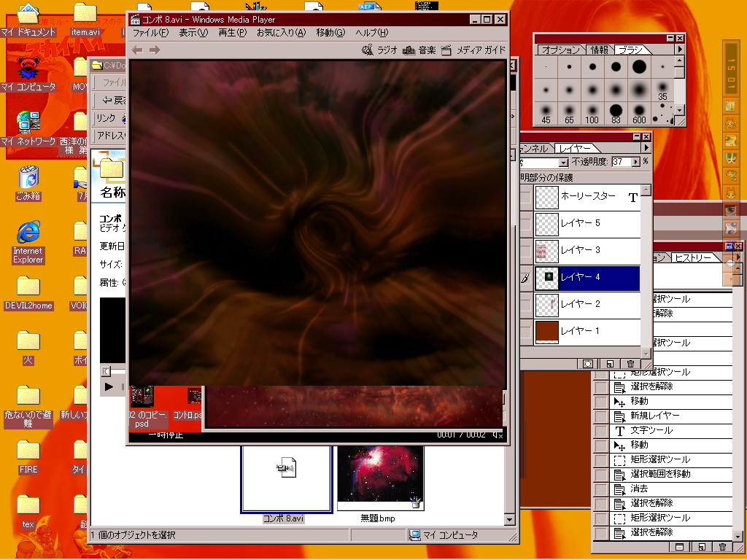
Task: Toggle visibility of レイヤー 3
Action: [x=526, y=252]
